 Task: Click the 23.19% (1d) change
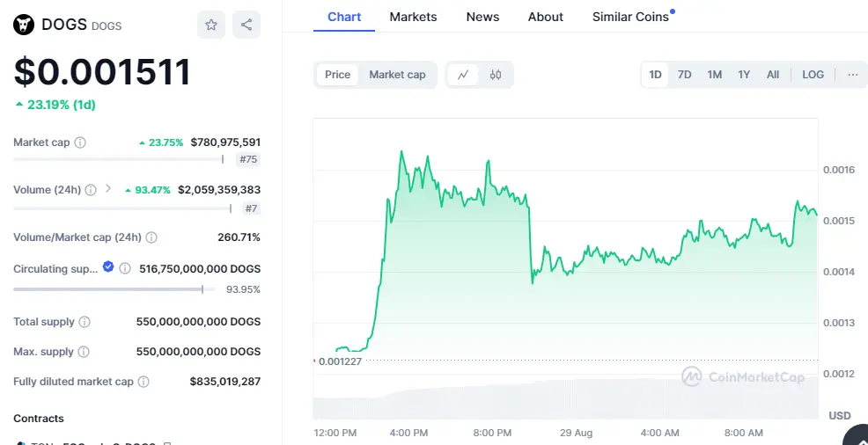click(55, 105)
